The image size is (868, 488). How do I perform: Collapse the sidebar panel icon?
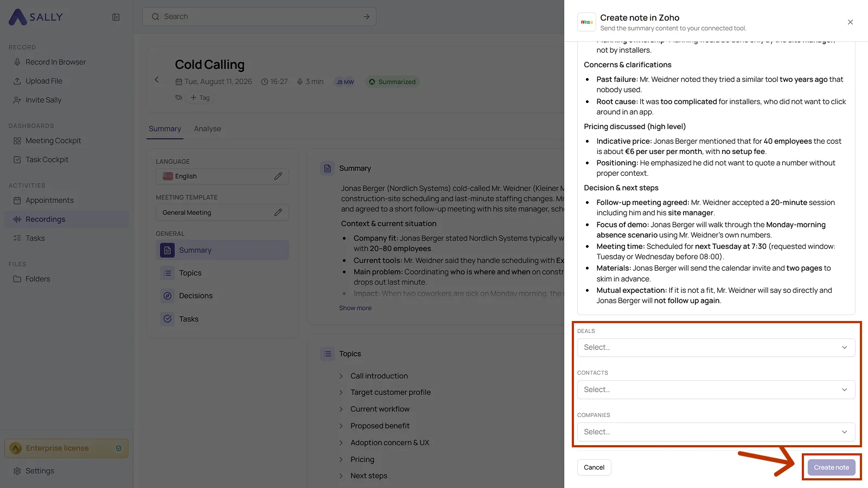click(x=116, y=17)
